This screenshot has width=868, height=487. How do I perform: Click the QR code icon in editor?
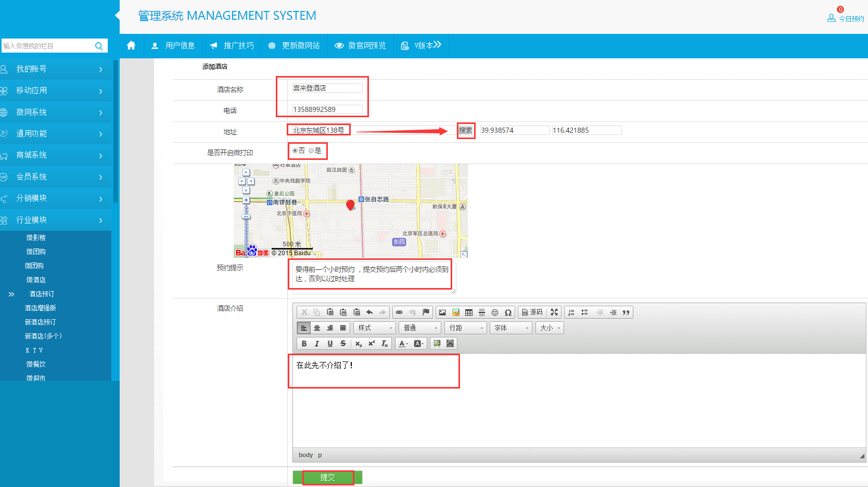(x=450, y=344)
